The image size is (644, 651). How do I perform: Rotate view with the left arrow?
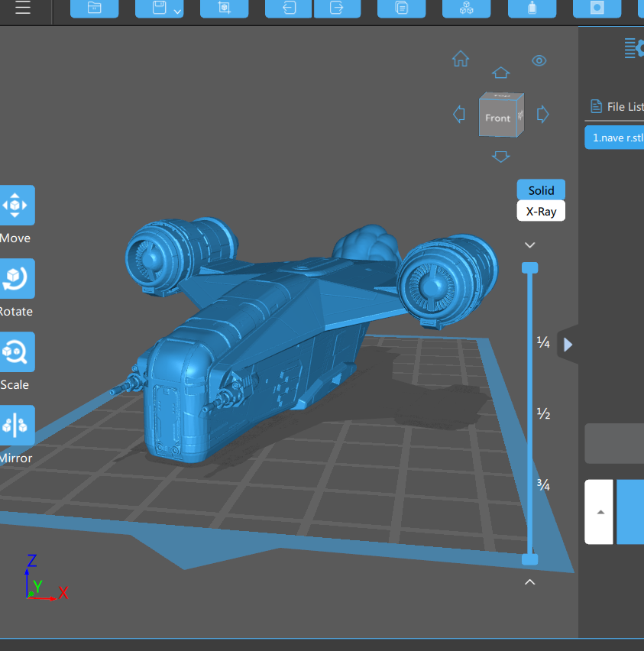[x=459, y=115]
